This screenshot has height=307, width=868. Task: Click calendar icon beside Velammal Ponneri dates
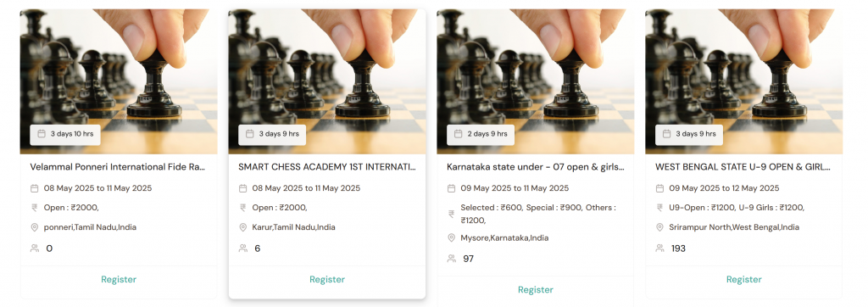tap(34, 188)
